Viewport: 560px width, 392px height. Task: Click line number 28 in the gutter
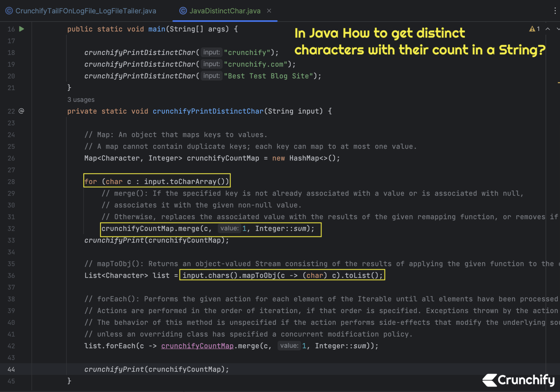click(11, 181)
